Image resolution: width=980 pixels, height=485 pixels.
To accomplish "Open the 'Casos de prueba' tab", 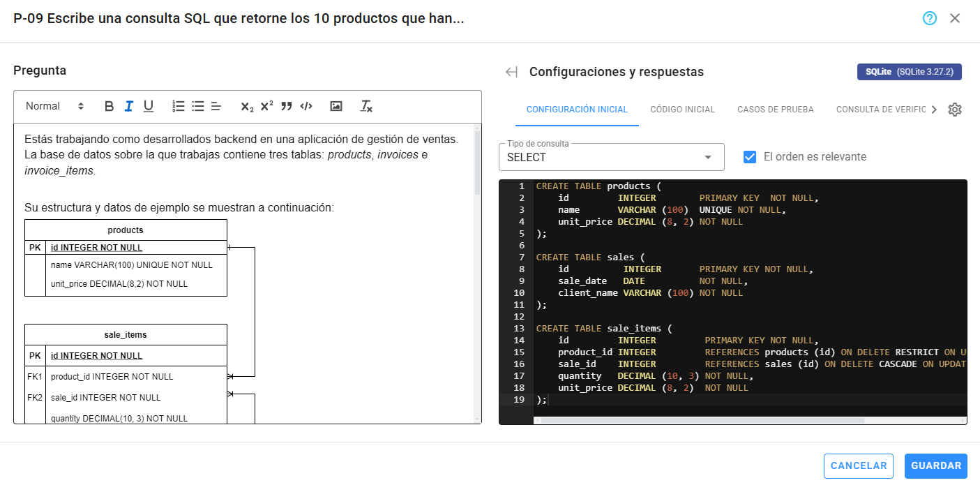I will [x=775, y=110].
